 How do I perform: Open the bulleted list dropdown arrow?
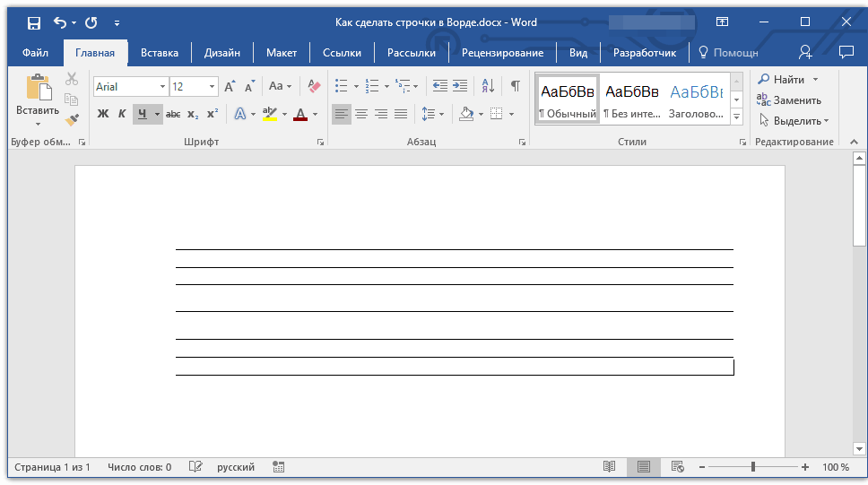pos(356,86)
